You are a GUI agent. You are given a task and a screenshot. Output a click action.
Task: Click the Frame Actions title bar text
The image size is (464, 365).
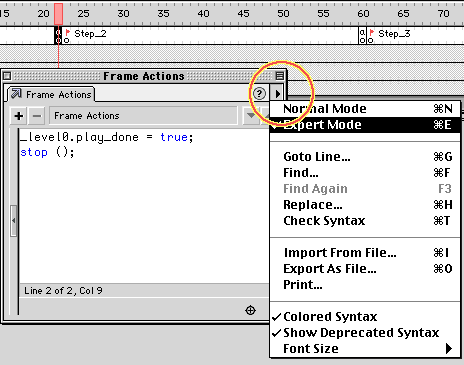(x=144, y=76)
